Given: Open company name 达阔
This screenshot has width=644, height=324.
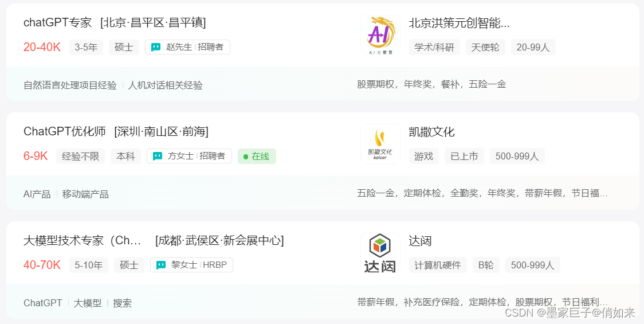Looking at the screenshot, I should pos(420,241).
